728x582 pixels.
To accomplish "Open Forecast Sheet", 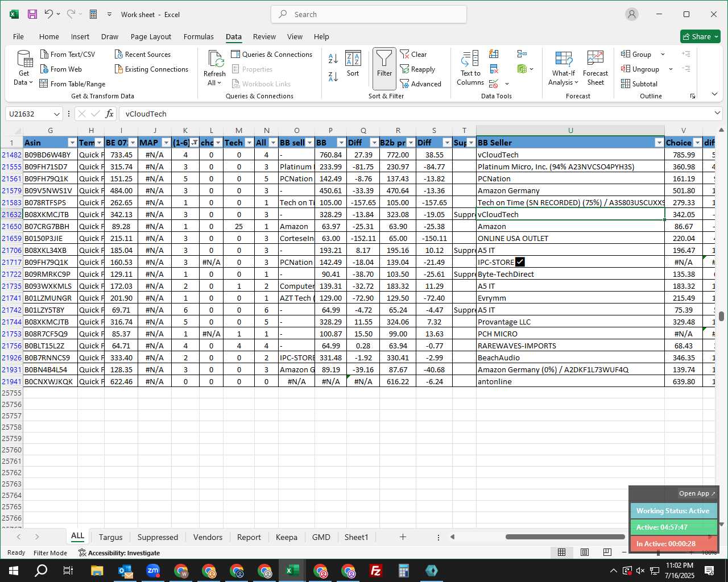I will click(x=595, y=68).
